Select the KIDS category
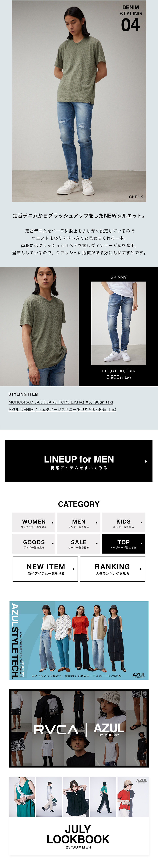 tap(123, 522)
